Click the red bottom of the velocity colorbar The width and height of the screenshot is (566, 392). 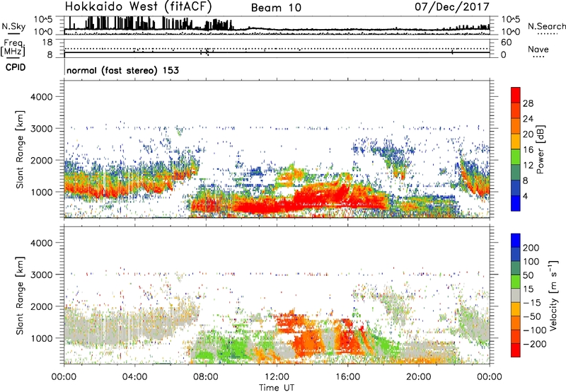[516, 350]
